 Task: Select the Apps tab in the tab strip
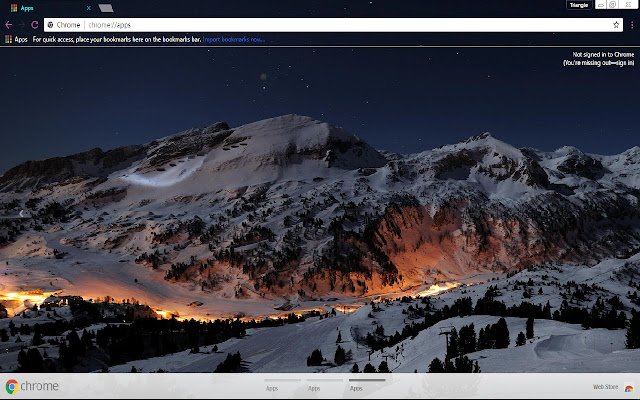click(x=51, y=8)
